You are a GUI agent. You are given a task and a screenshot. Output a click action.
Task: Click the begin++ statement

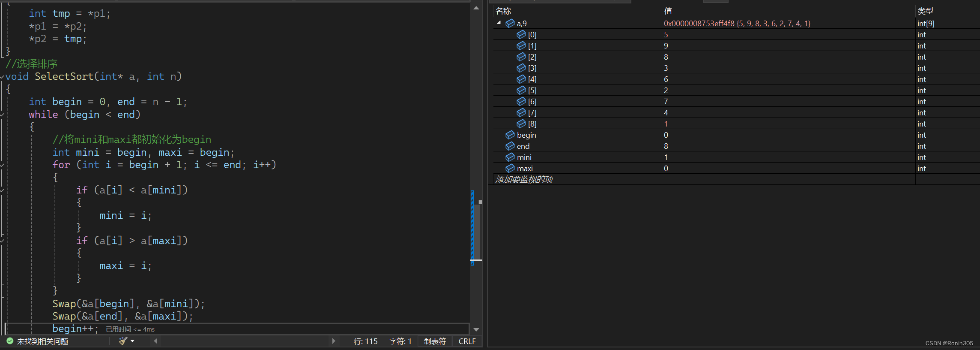pos(75,329)
